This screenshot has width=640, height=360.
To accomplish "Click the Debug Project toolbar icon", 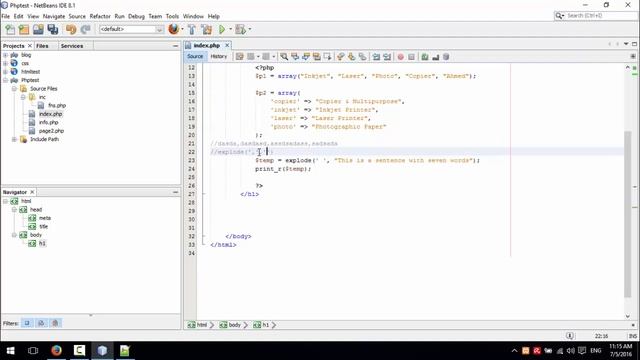I will [x=240, y=29].
